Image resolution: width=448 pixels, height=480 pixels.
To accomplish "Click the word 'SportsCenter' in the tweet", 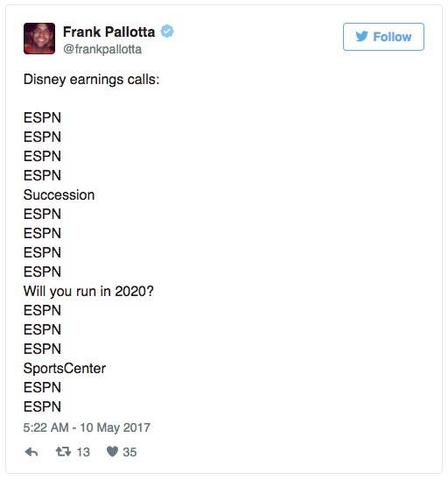I will pyautogui.click(x=65, y=368).
